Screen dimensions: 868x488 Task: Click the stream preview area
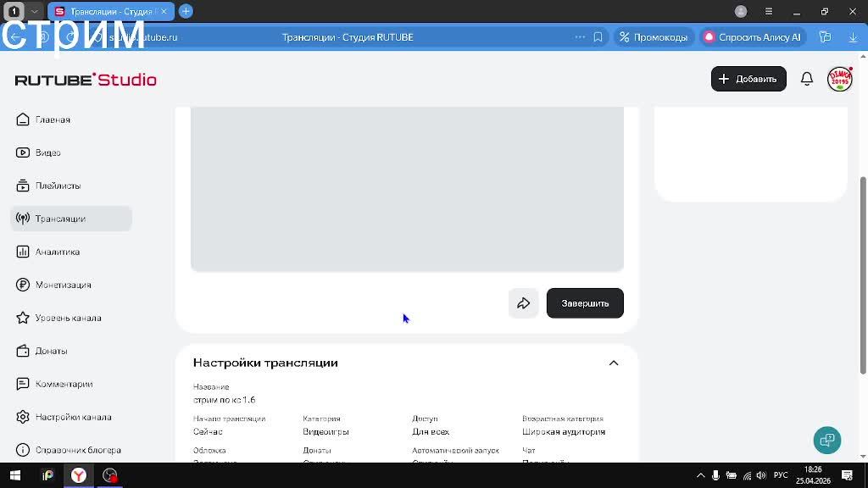pyautogui.click(x=407, y=189)
